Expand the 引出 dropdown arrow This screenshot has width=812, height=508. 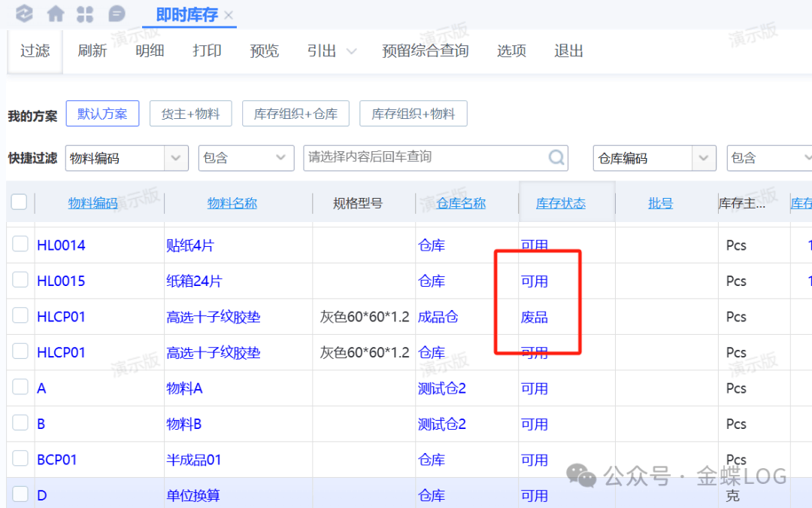pos(350,51)
